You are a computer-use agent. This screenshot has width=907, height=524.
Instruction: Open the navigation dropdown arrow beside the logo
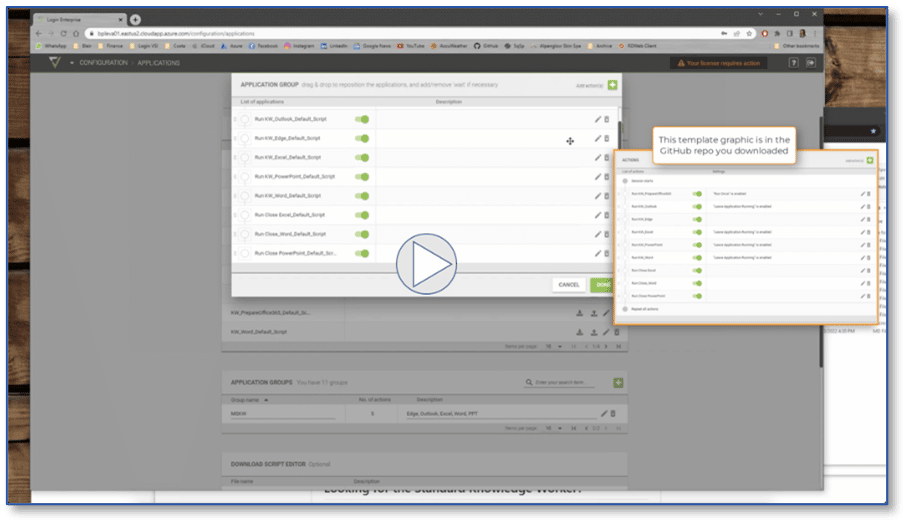click(72, 62)
